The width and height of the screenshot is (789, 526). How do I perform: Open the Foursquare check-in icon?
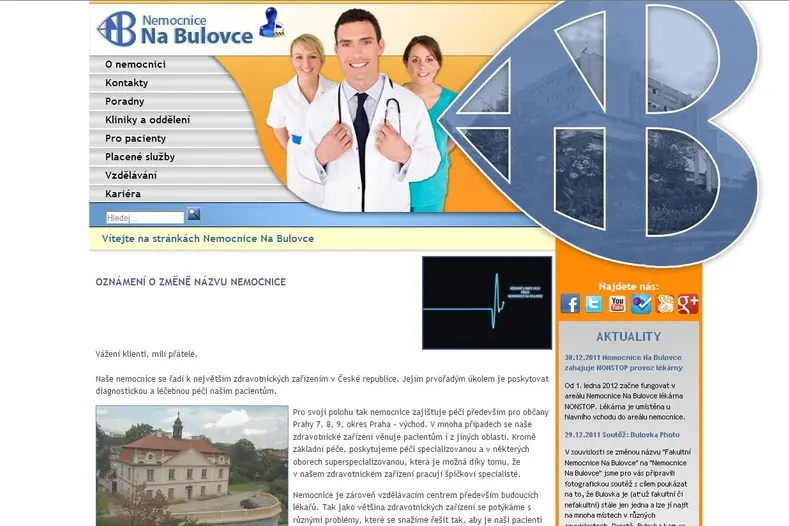coord(641,304)
